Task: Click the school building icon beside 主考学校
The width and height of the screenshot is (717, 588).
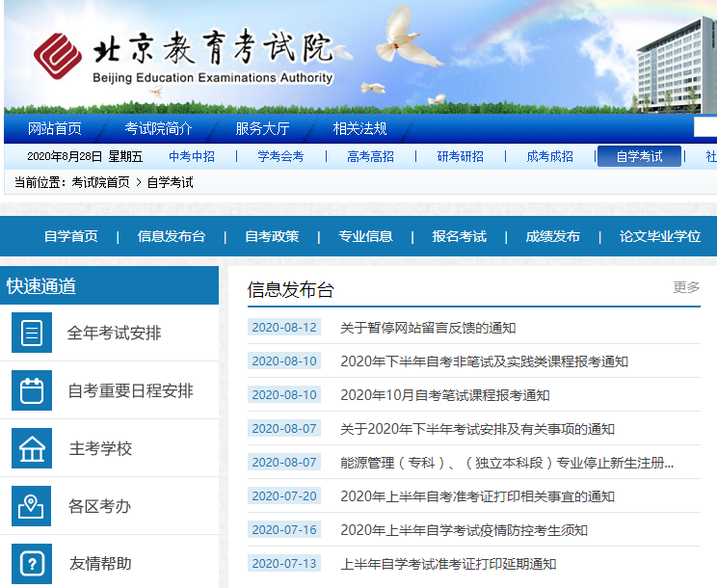Action: click(32, 448)
